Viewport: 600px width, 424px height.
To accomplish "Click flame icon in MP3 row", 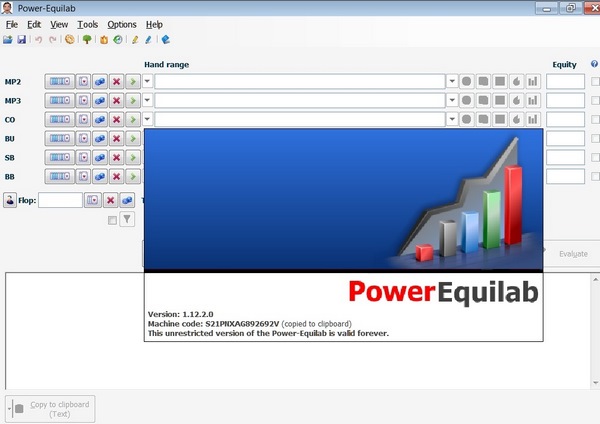I will (x=516, y=100).
